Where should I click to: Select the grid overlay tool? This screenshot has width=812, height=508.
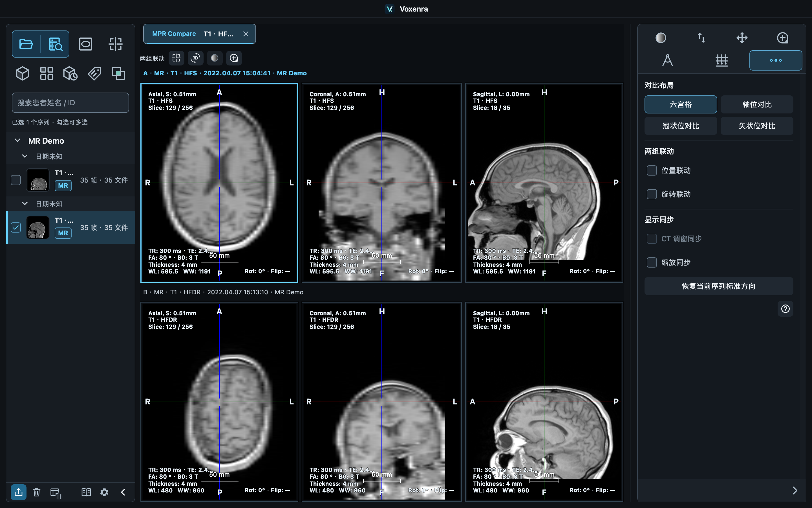coord(722,60)
